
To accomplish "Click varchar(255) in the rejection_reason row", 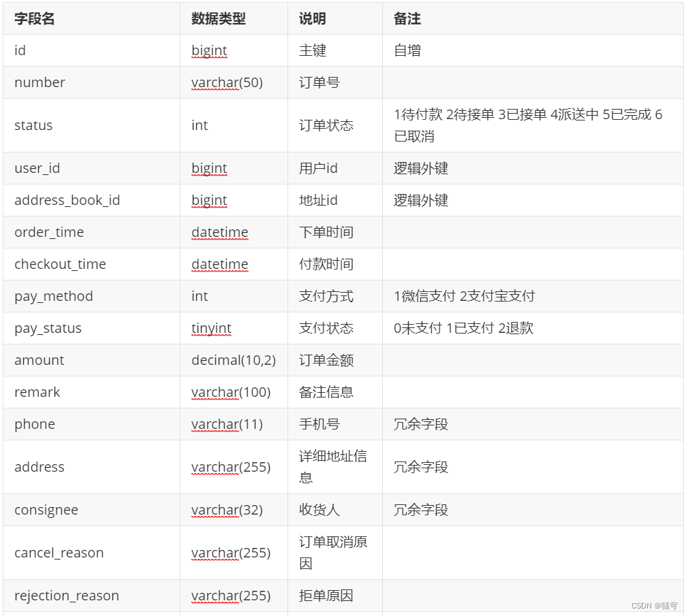I will click(x=231, y=596).
